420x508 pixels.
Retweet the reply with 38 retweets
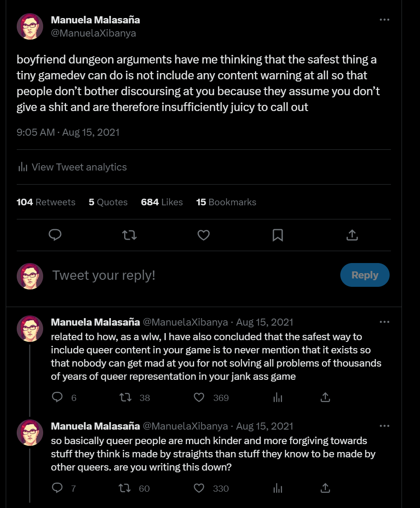(x=125, y=397)
